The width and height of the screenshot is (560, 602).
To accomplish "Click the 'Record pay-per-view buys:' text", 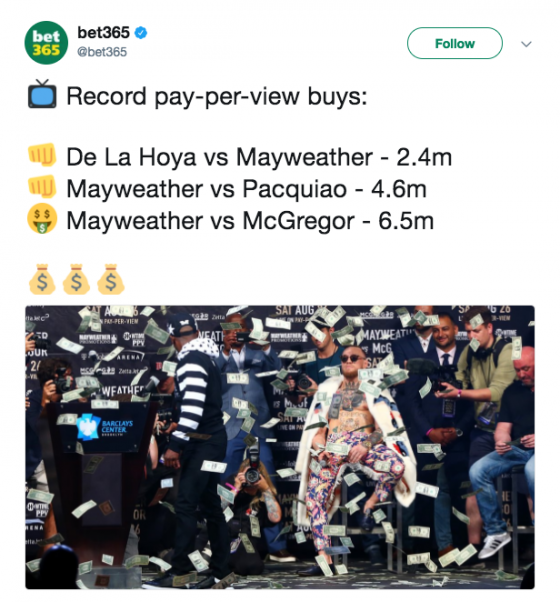I will 217,96.
